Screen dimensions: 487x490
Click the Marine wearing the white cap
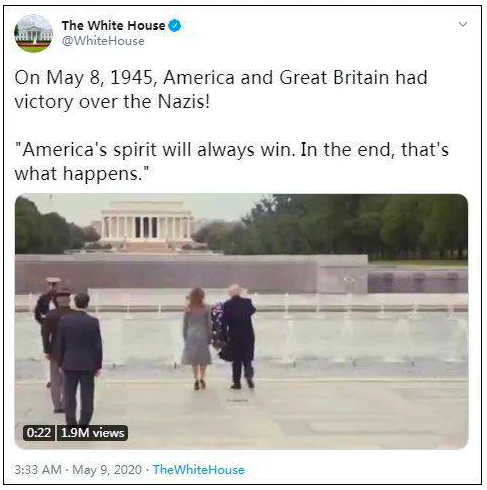47,300
